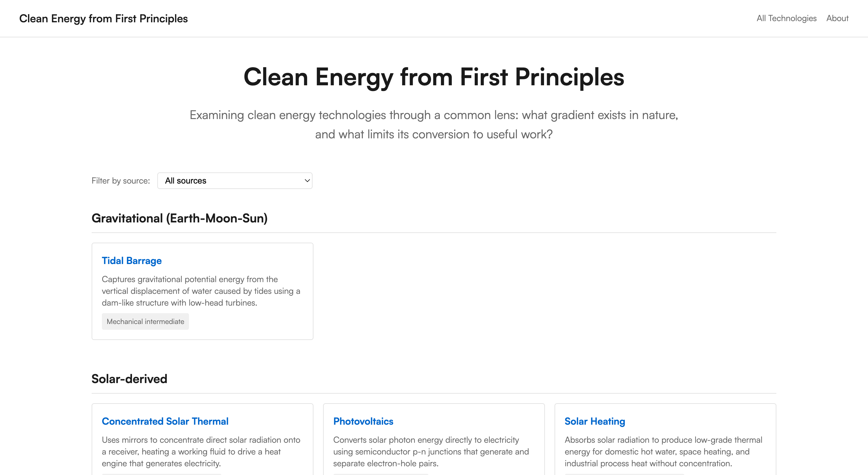Navigate to All Technologies

786,18
